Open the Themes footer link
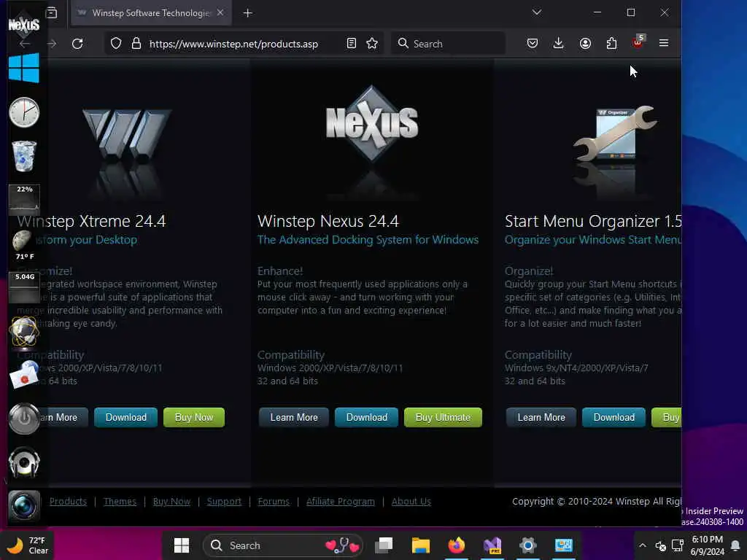The width and height of the screenshot is (747, 560). [120, 502]
